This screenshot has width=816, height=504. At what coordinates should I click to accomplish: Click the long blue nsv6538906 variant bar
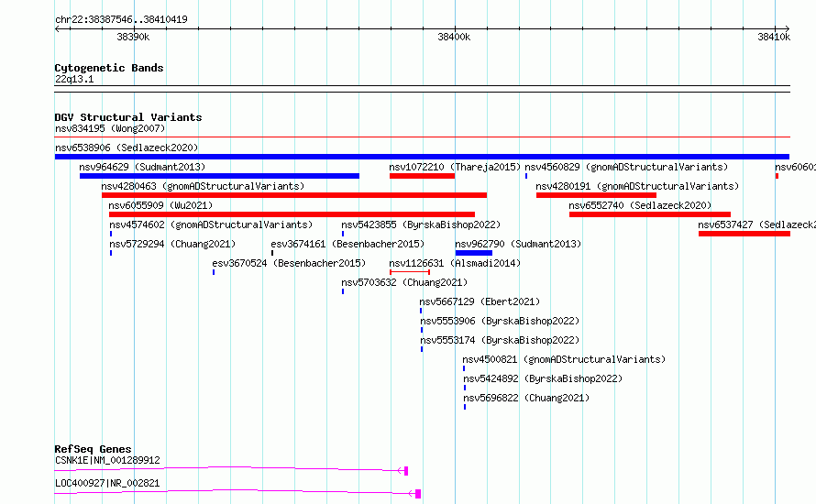point(422,157)
